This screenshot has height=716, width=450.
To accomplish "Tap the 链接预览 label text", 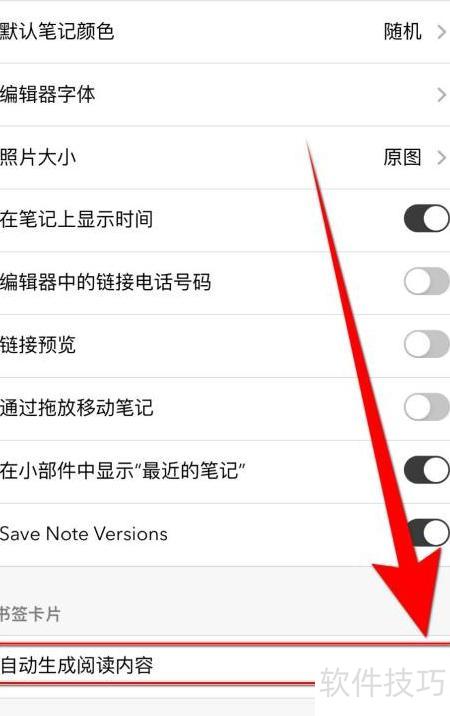I will point(38,345).
